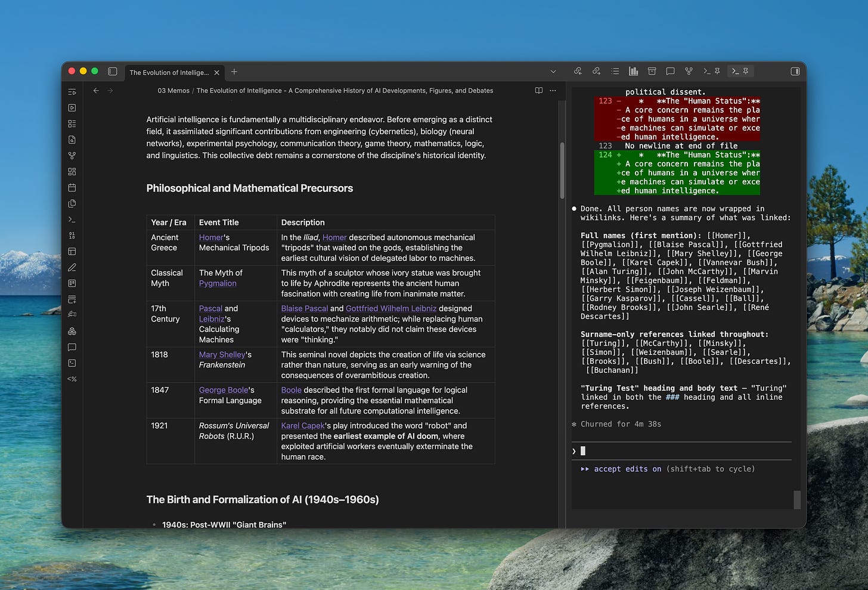Viewport: 868px width, 590px height.
Task: Click the layout template ribbon icon
Action: point(72,251)
